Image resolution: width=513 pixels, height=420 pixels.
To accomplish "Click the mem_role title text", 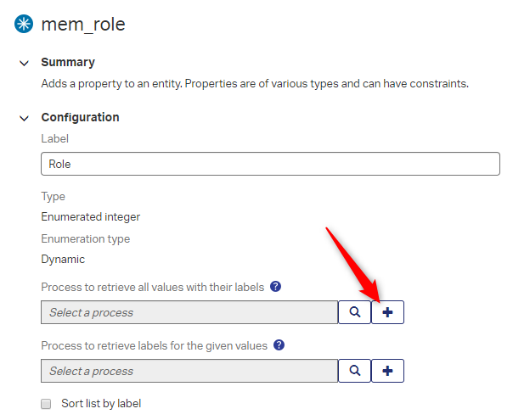I will 83,24.
